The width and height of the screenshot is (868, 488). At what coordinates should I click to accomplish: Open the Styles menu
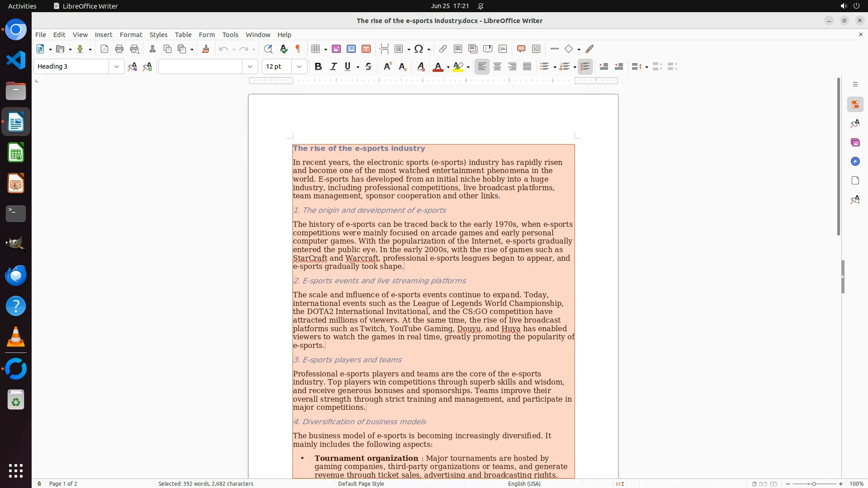pyautogui.click(x=158, y=35)
